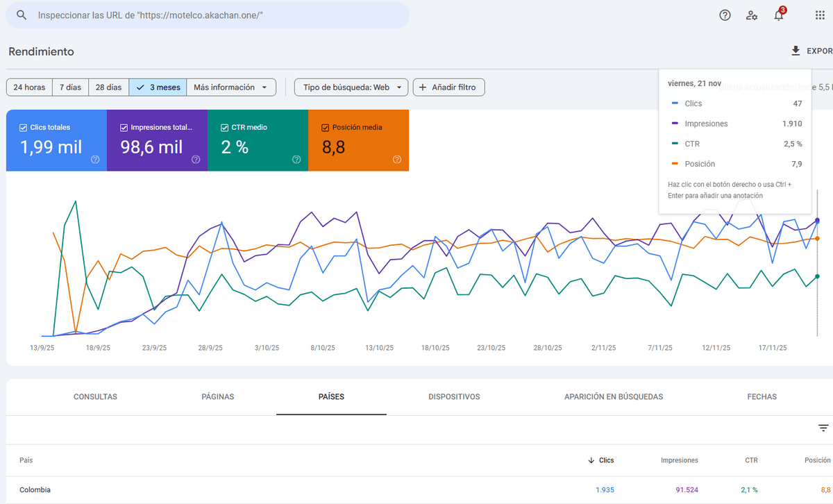Open the notifications bell

[779, 15]
